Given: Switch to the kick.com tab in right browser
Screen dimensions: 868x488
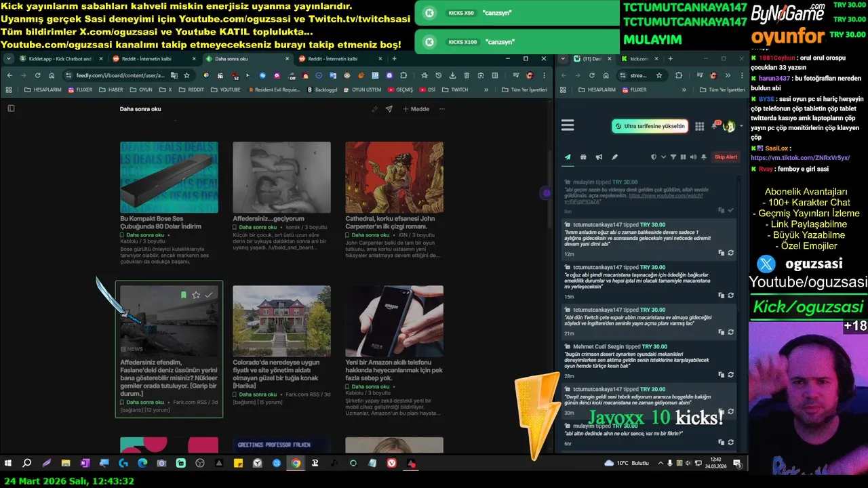Looking at the screenshot, I should tap(639, 59).
